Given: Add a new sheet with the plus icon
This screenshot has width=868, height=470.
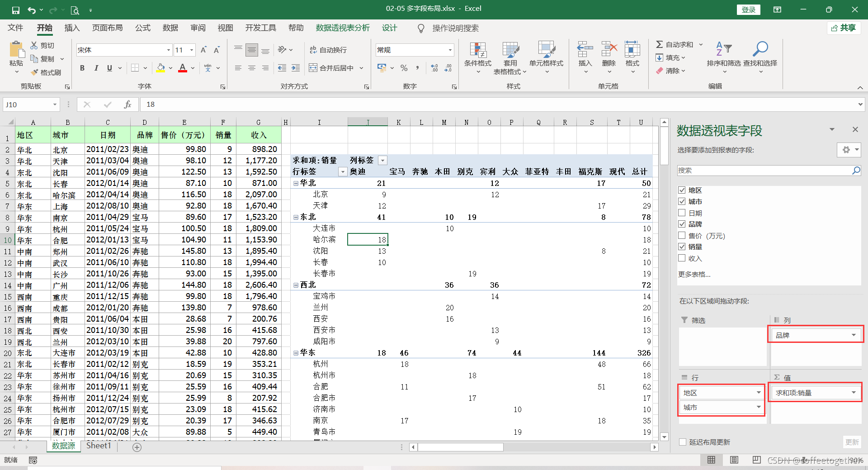Looking at the screenshot, I should point(137,447).
